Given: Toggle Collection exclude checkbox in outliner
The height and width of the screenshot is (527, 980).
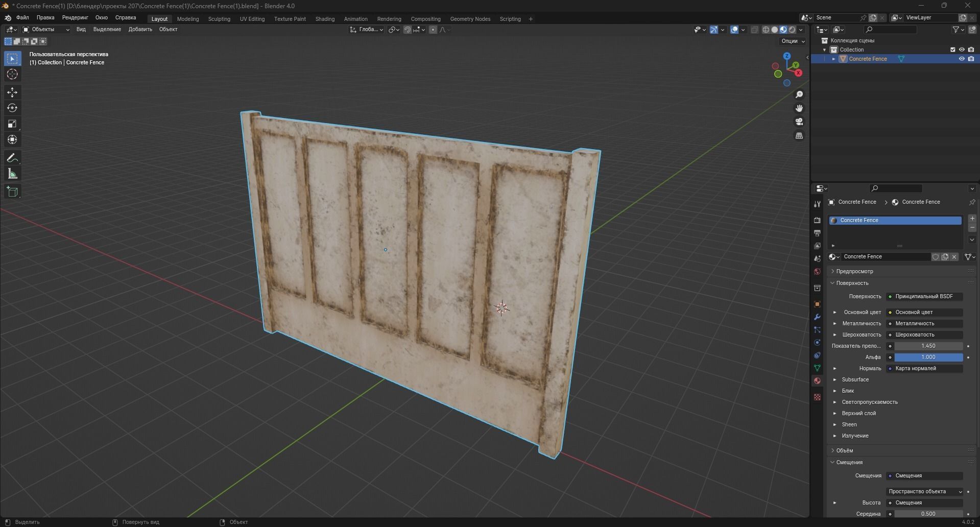Looking at the screenshot, I should tap(952, 50).
